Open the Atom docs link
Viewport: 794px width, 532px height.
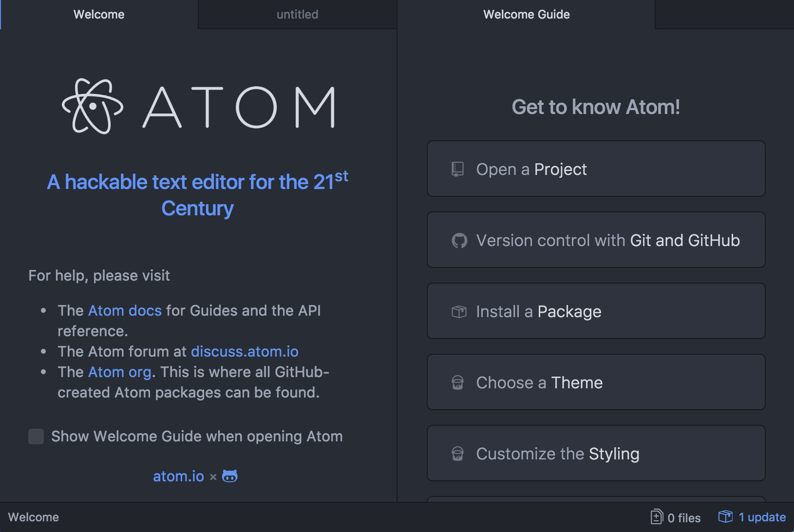(125, 311)
